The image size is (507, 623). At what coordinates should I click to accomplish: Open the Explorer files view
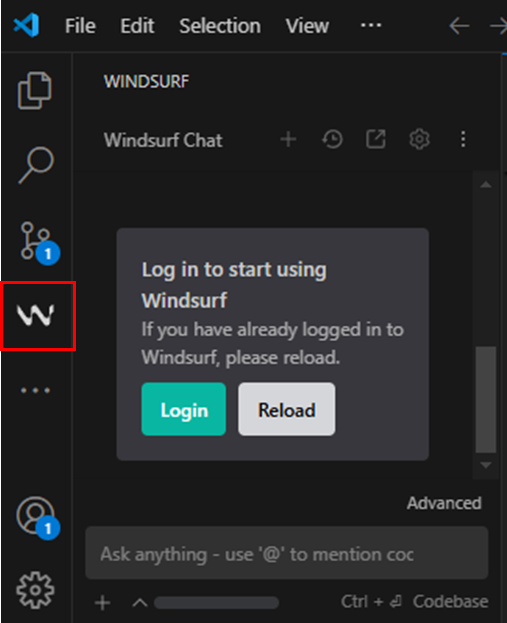pos(35,91)
